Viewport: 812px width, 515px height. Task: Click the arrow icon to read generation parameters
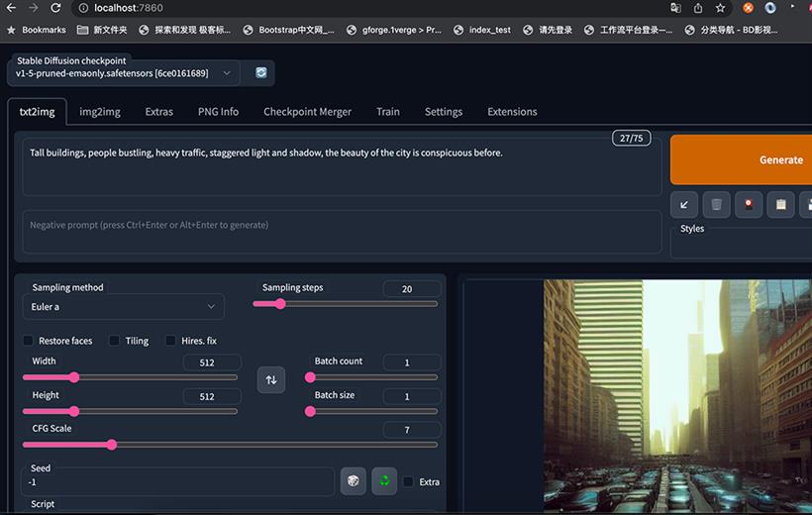(x=684, y=205)
